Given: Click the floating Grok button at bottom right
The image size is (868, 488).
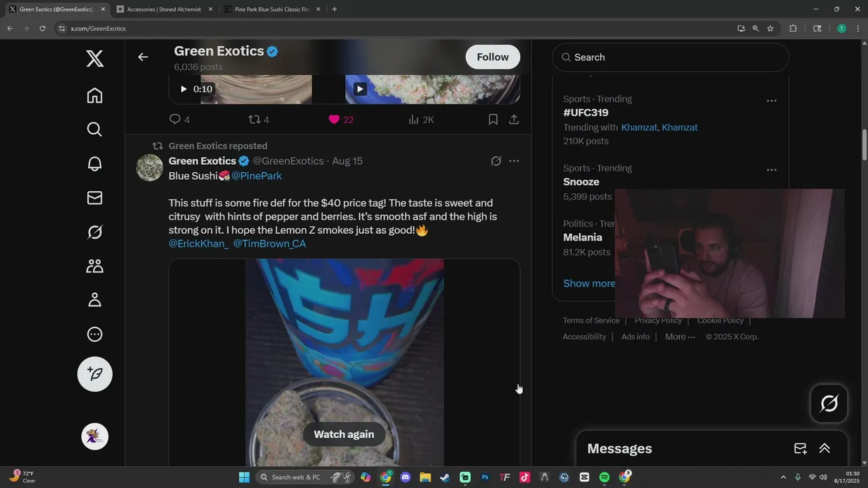Looking at the screenshot, I should 829,404.
